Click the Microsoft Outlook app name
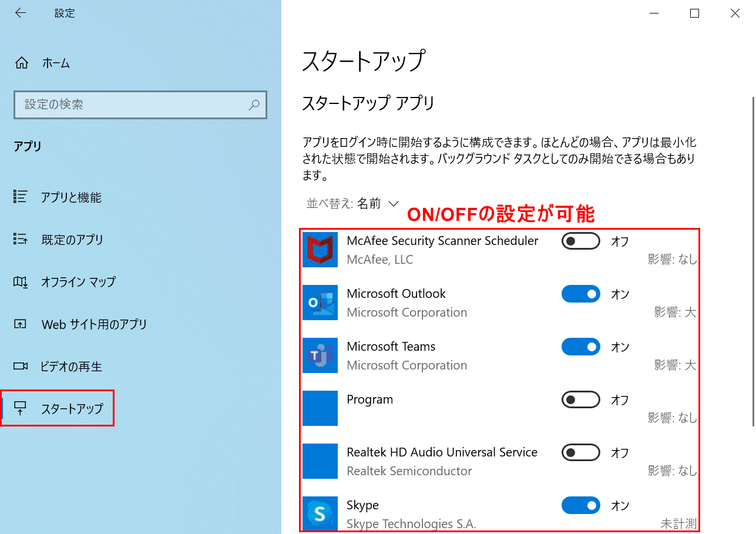756x534 pixels. tap(397, 294)
